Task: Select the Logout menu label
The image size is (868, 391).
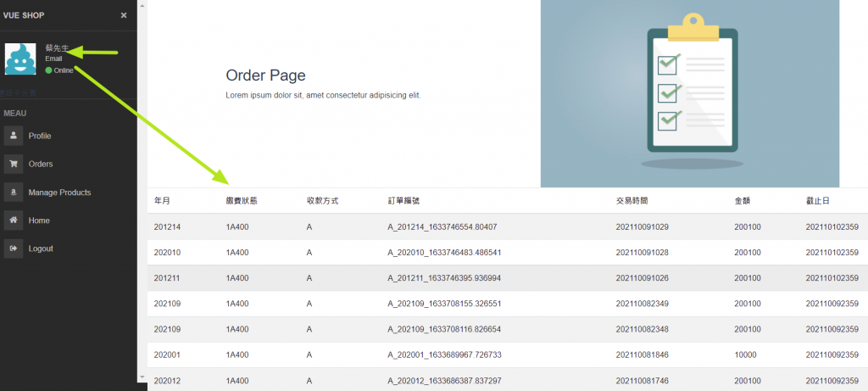Action: click(41, 249)
